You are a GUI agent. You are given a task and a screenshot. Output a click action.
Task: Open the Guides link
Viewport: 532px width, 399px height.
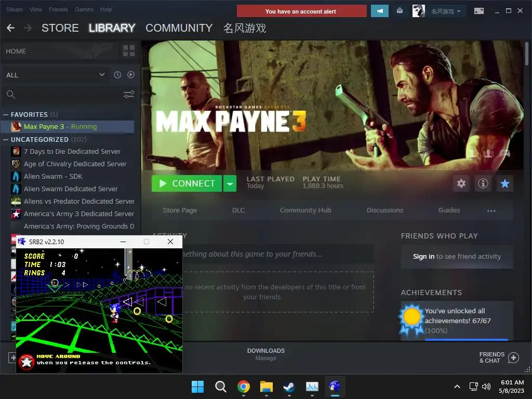tap(449, 210)
